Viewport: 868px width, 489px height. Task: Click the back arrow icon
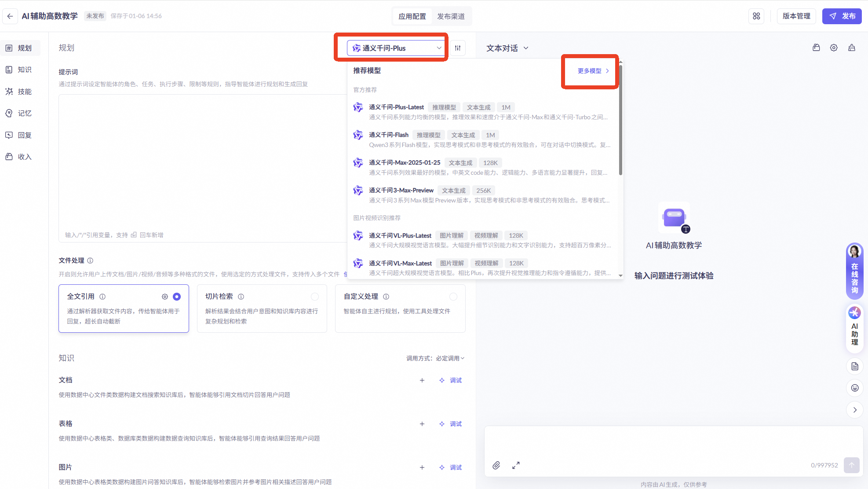click(x=10, y=16)
